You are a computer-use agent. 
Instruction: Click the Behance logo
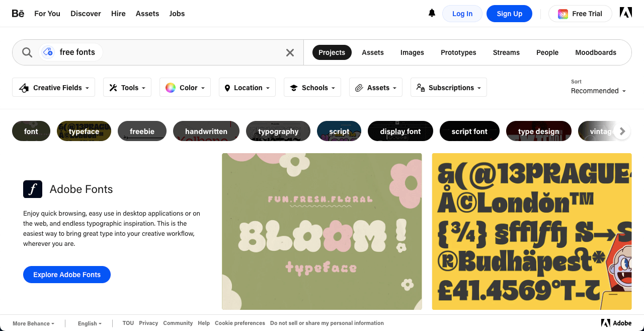pos(18,14)
